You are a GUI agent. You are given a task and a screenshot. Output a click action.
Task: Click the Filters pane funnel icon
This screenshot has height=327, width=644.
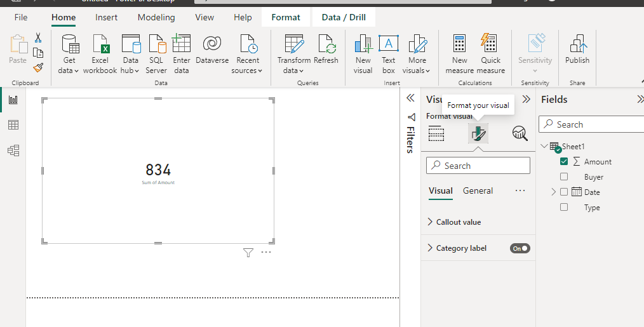click(411, 117)
